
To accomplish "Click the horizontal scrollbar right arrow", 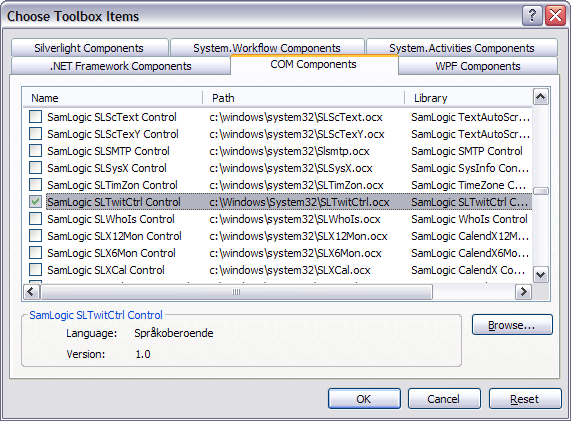I will click(523, 292).
